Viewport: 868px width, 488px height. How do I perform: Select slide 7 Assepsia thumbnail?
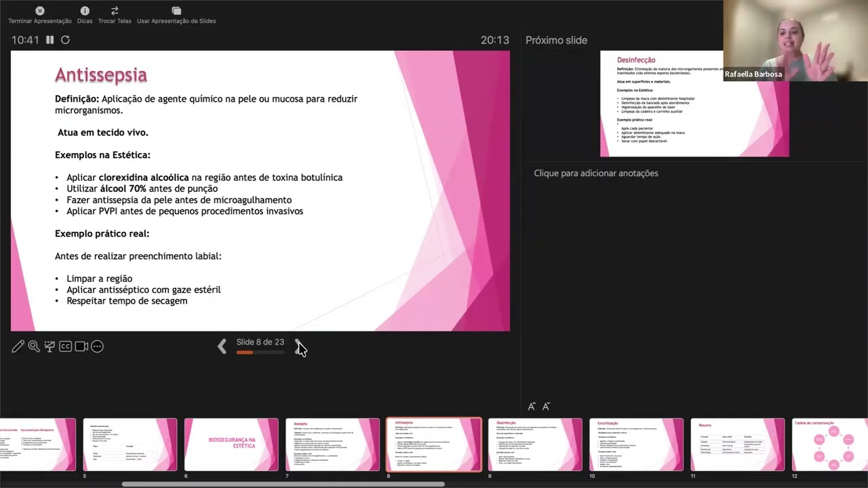(332, 445)
